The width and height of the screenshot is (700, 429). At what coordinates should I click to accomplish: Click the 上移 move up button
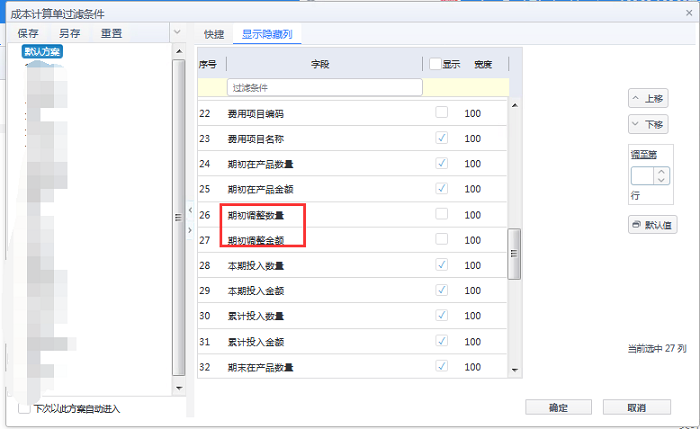pyautogui.click(x=648, y=98)
